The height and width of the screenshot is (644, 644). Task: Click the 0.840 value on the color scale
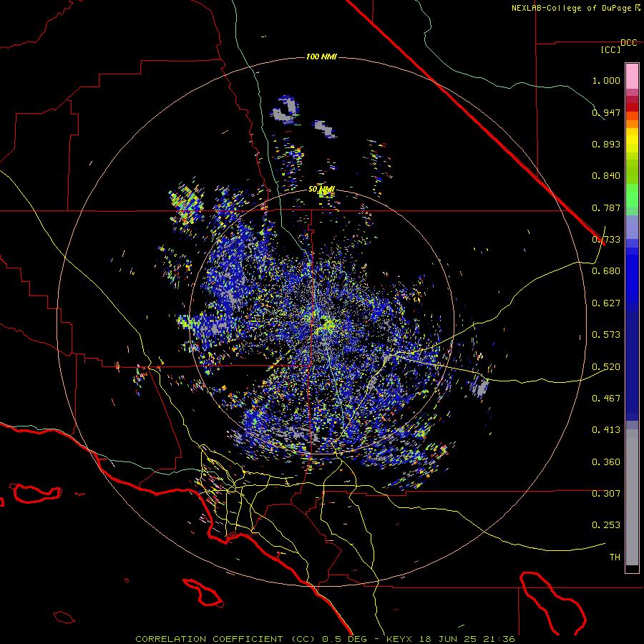606,176
